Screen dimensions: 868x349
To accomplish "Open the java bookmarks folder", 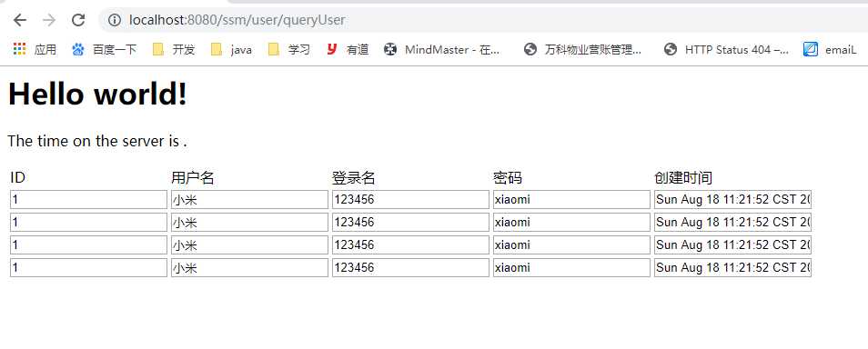I will [x=231, y=50].
